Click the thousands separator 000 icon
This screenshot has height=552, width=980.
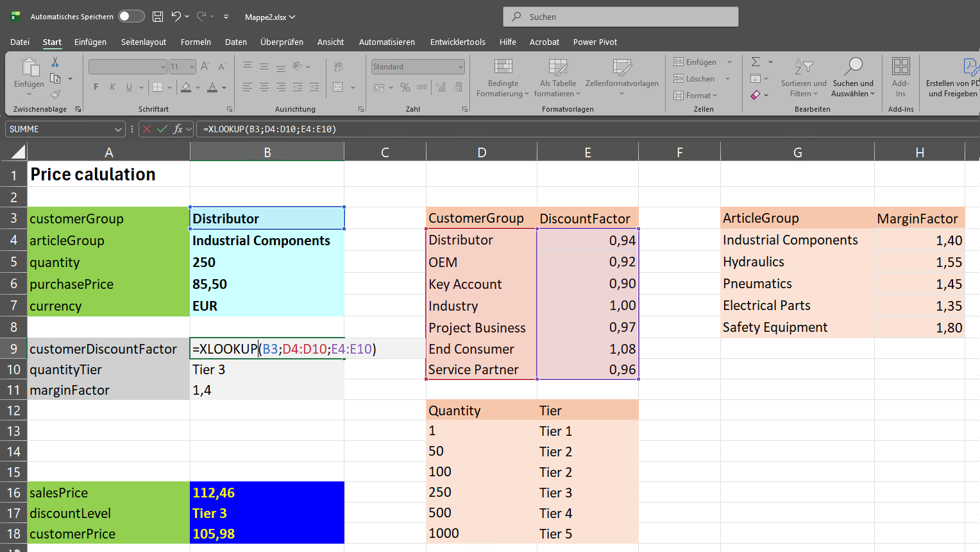(422, 87)
